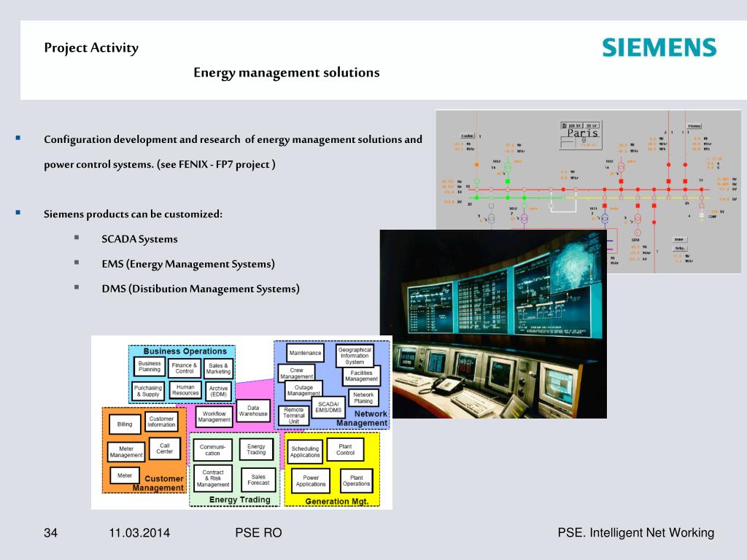Click the "Geographical Information System" box
The width and height of the screenshot is (747, 560).
pos(355,356)
